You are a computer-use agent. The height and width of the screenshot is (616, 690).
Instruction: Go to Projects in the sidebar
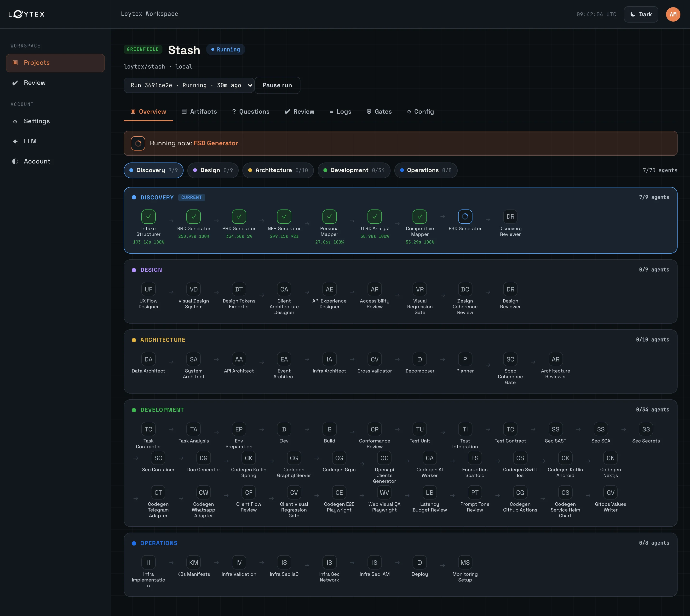click(x=55, y=63)
